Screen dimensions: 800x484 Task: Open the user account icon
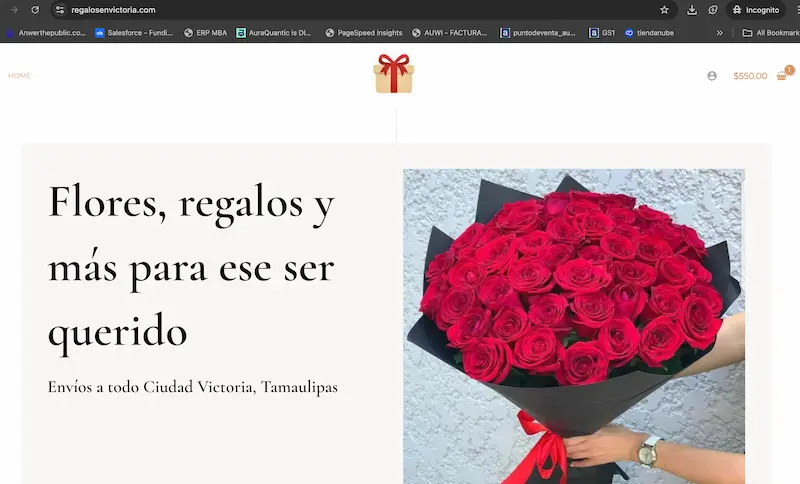pos(712,76)
